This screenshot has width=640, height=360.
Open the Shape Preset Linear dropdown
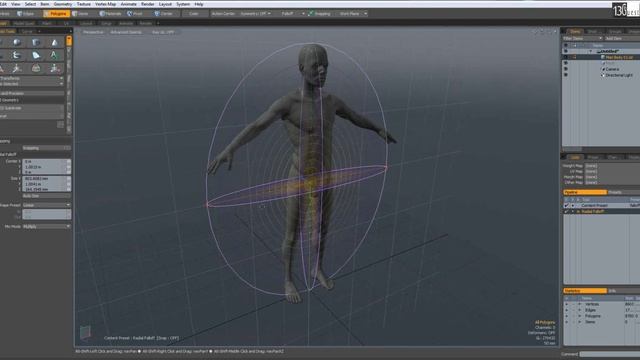pos(46,205)
